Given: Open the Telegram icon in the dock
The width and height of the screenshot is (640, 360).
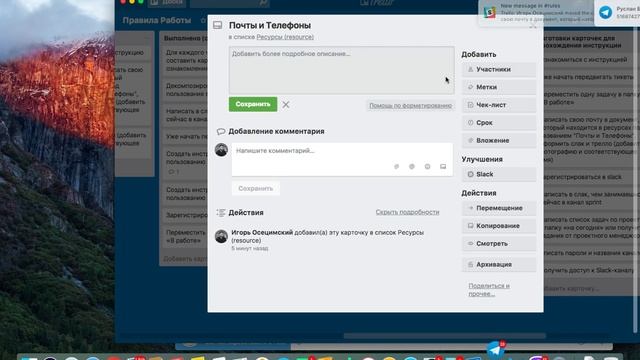Looking at the screenshot, I should pyautogui.click(x=495, y=350).
